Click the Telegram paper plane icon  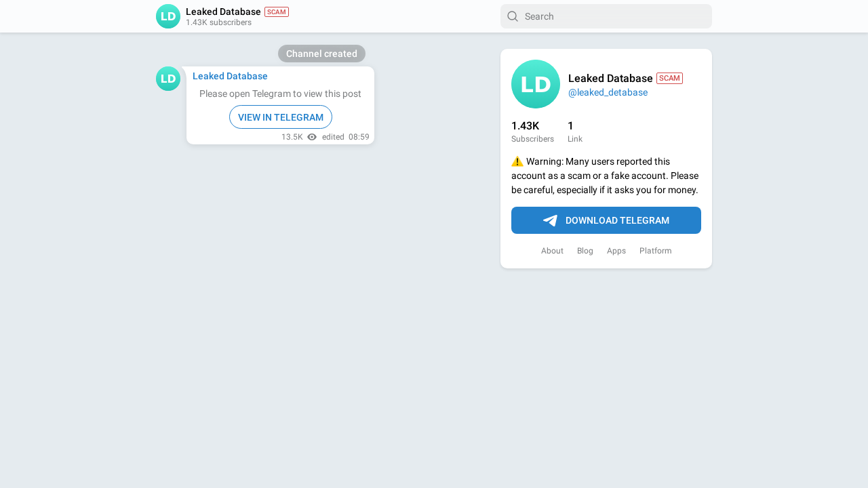(550, 220)
